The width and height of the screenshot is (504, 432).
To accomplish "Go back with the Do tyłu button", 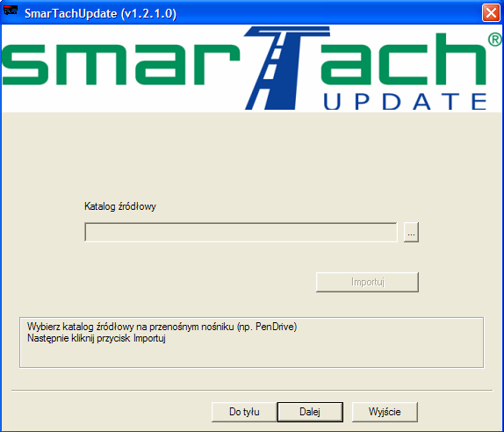I will 244,412.
